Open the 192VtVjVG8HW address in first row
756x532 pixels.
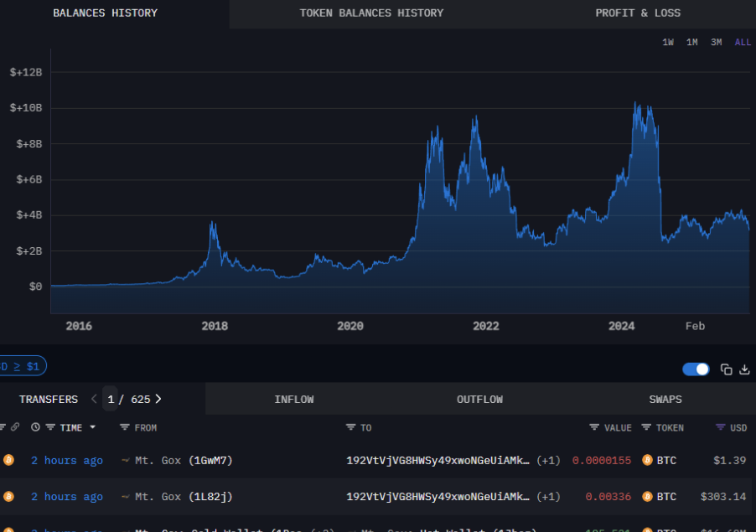(x=438, y=461)
